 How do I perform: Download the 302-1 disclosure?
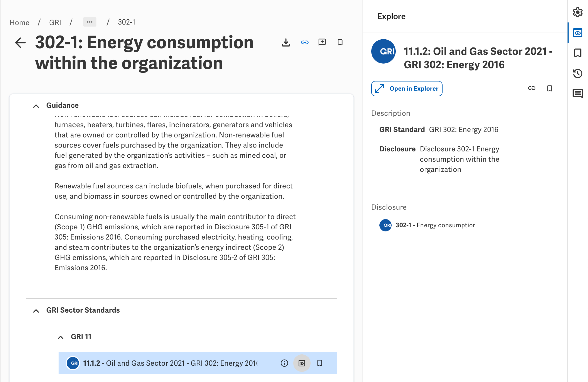[x=286, y=42]
